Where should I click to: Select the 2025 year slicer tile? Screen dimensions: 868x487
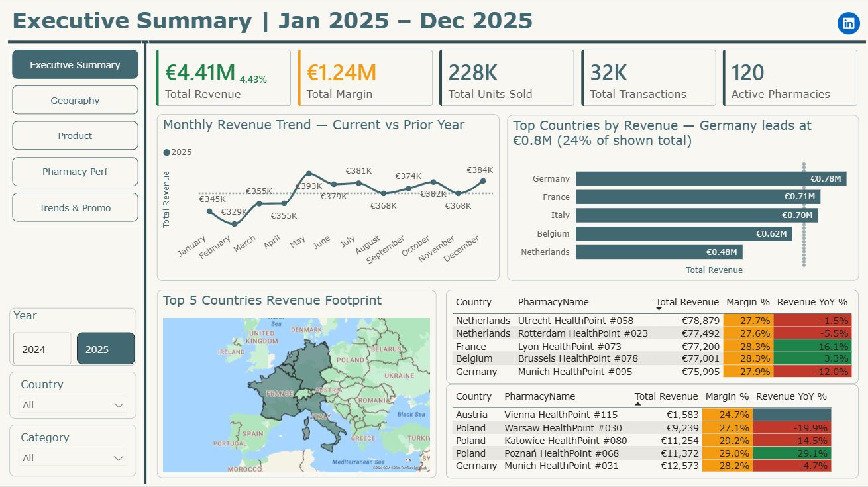tap(105, 349)
